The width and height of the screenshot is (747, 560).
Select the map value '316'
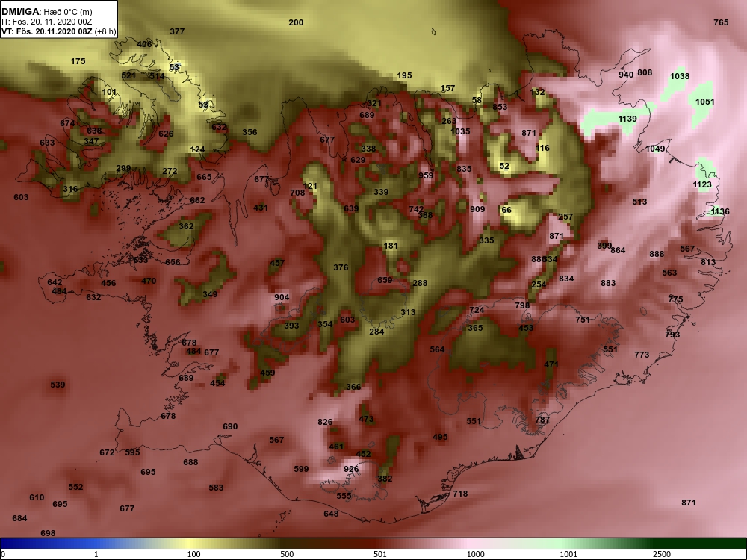tap(70, 189)
